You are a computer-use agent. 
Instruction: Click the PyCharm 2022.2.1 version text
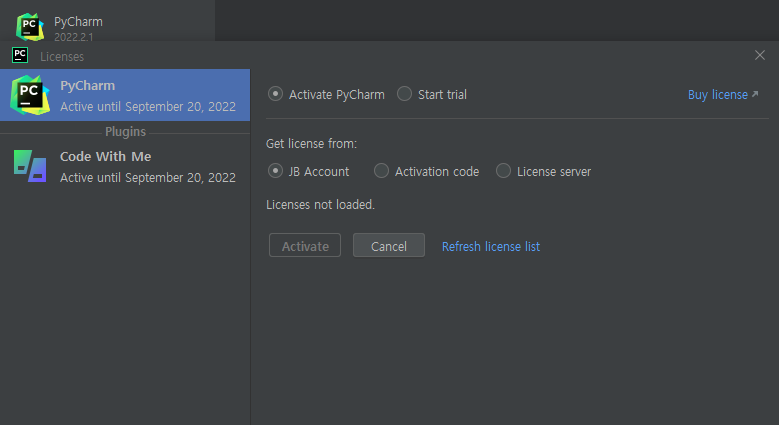(74, 37)
